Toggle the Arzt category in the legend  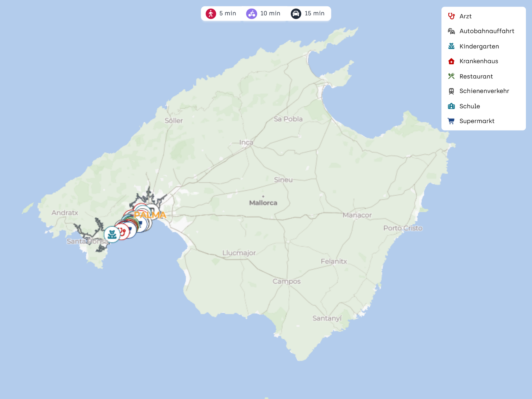[465, 16]
